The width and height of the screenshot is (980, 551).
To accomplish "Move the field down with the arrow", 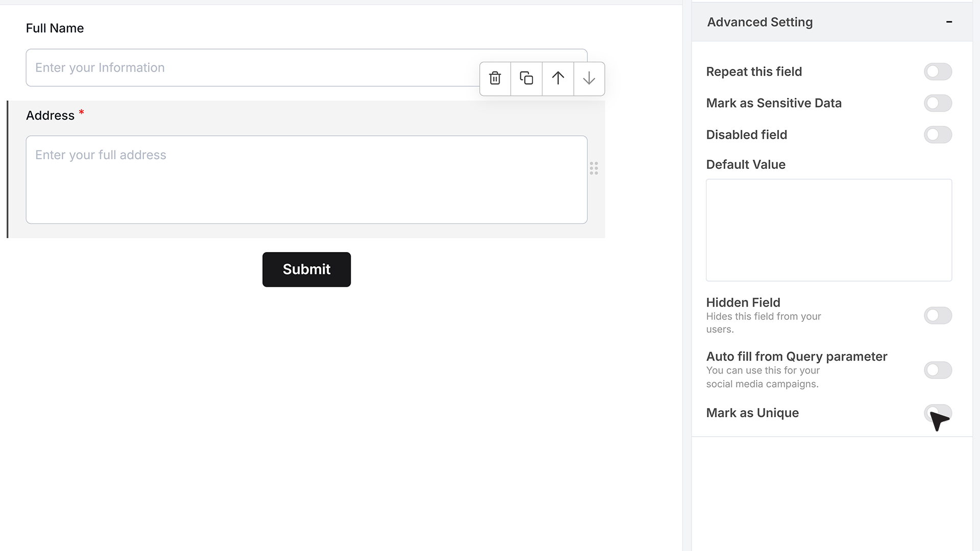I will pyautogui.click(x=589, y=79).
